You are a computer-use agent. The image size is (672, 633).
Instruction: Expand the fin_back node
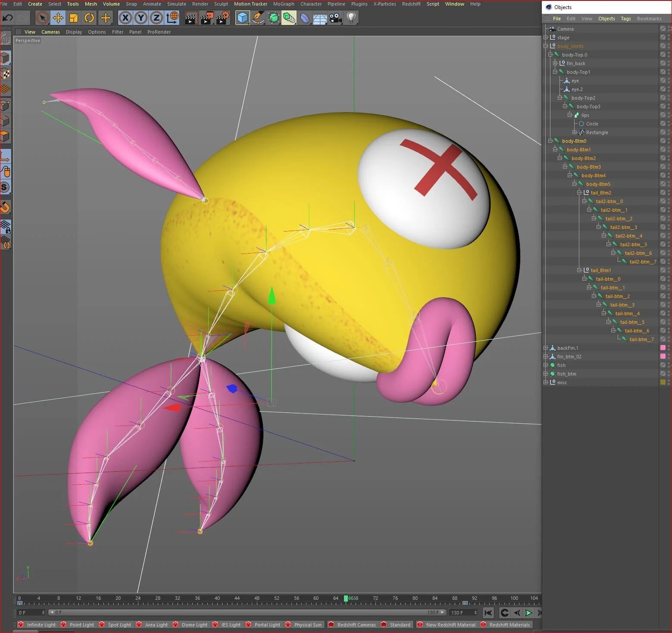tap(555, 63)
